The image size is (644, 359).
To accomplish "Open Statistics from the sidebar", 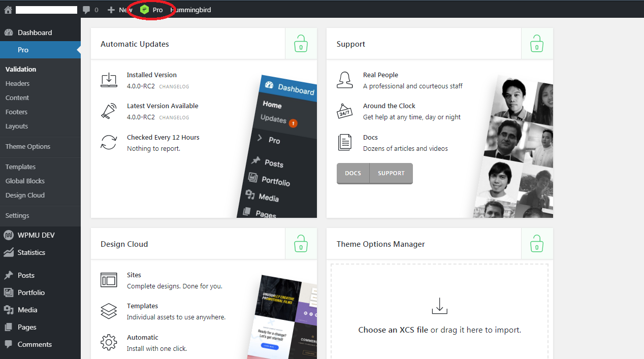I will (31, 252).
